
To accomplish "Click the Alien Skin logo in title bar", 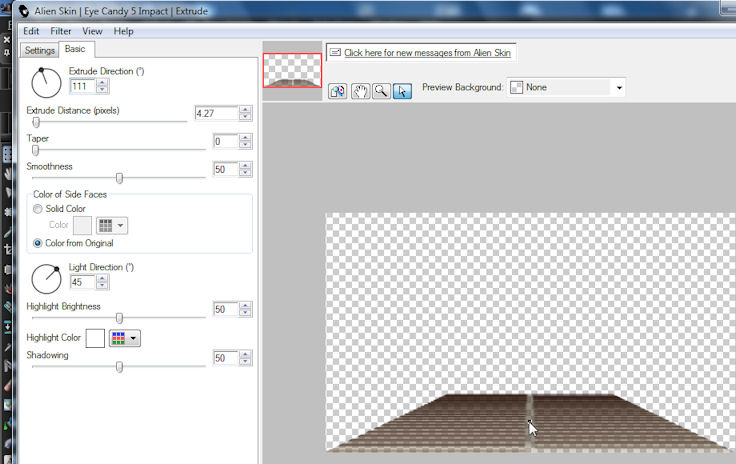I will tap(23, 11).
